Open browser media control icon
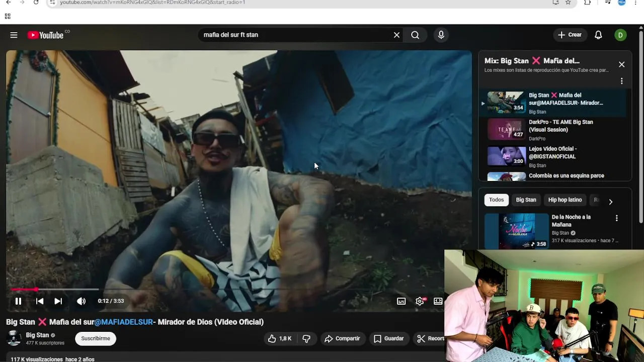The height and width of the screenshot is (362, 644). [x=608, y=3]
